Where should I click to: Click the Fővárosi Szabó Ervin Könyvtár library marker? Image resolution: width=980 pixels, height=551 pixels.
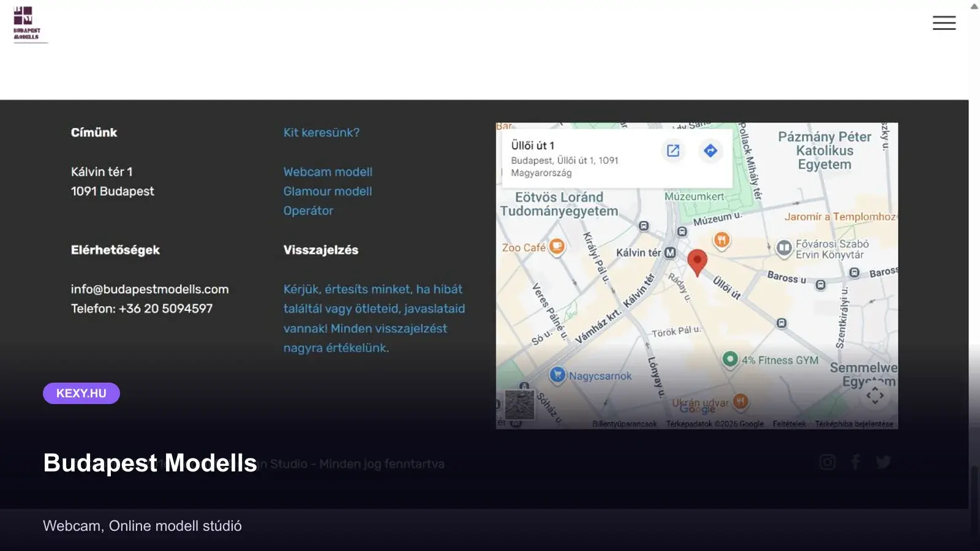point(784,248)
